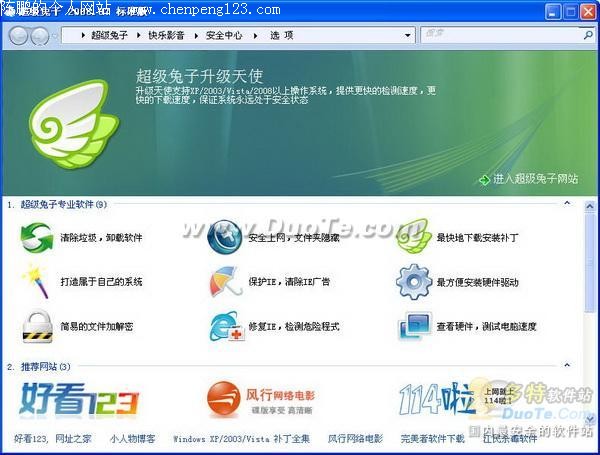600x455 pixels.
Task: Collapse the 超级兔子专业软件 section
Action: click(567, 203)
